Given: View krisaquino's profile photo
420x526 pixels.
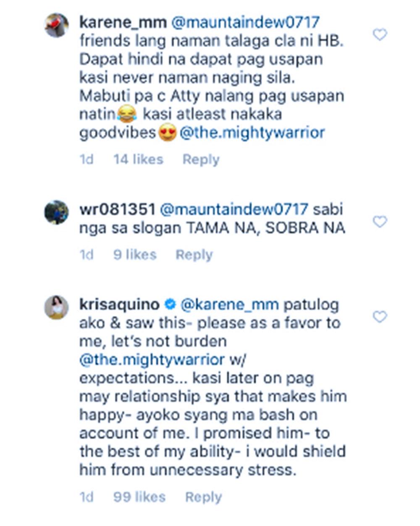Looking at the screenshot, I should tap(57, 308).
